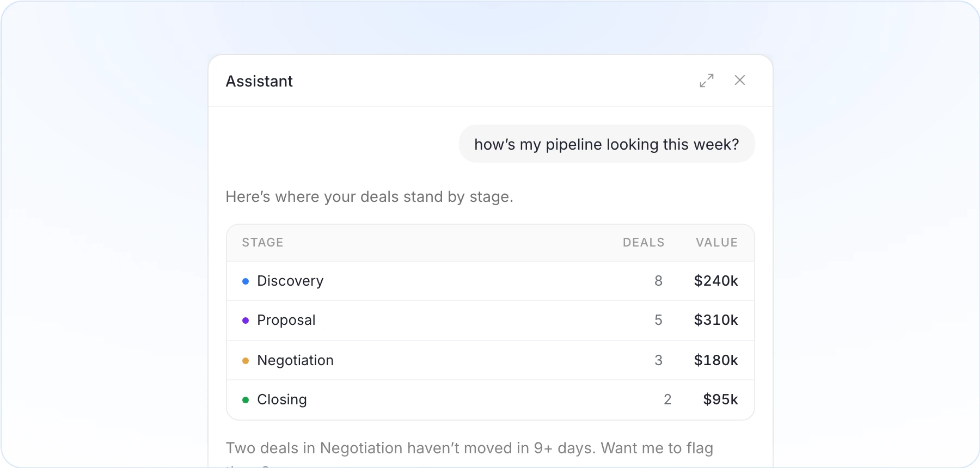Click the Proposal deal count of 5
The width and height of the screenshot is (980, 468).
[x=658, y=320]
